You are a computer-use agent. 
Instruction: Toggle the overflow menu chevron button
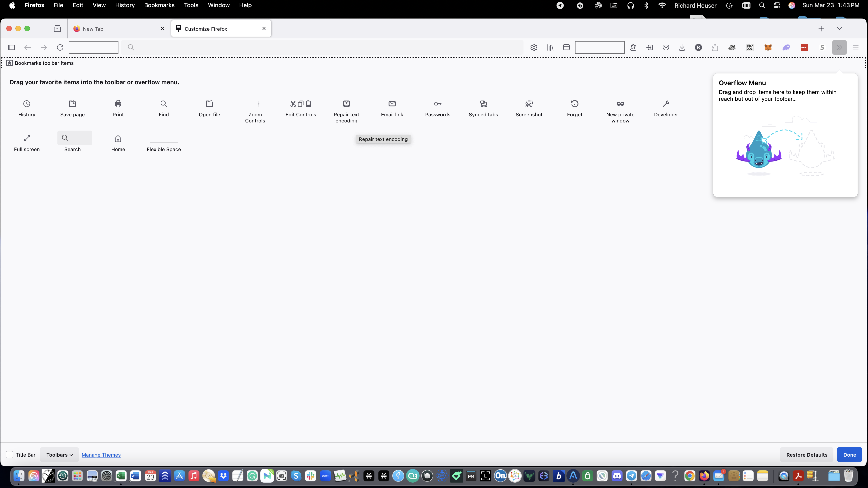coord(839,47)
